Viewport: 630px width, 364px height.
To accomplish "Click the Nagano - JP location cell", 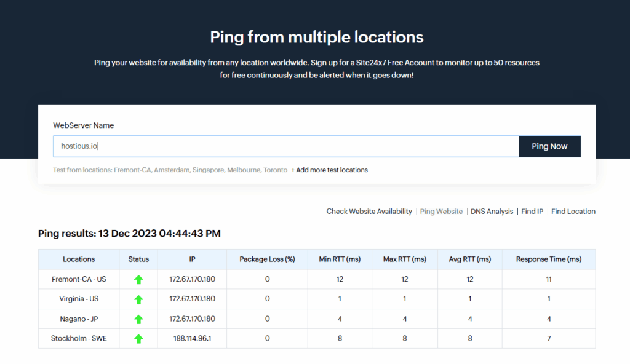I will [x=79, y=319].
